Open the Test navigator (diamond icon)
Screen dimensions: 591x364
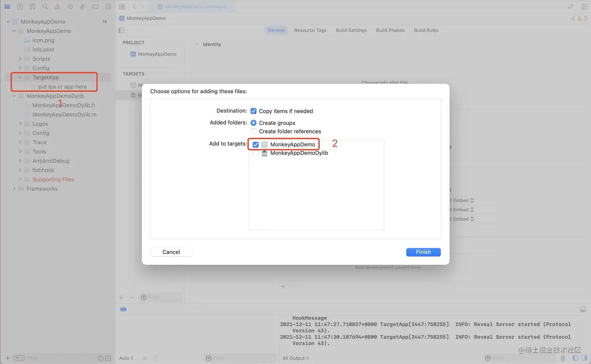70,6
